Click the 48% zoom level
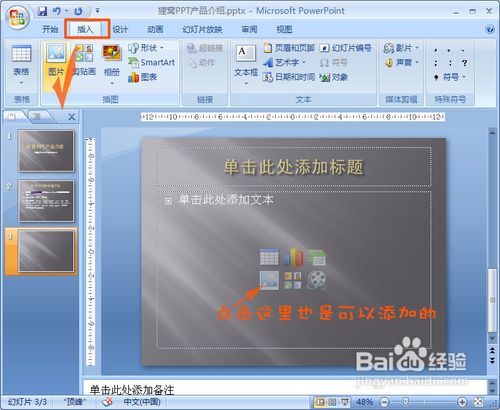 coord(365,402)
